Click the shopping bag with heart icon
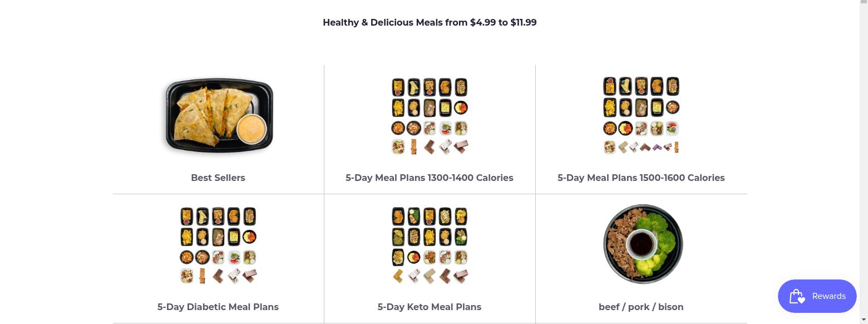This screenshot has width=868, height=324. (x=797, y=296)
